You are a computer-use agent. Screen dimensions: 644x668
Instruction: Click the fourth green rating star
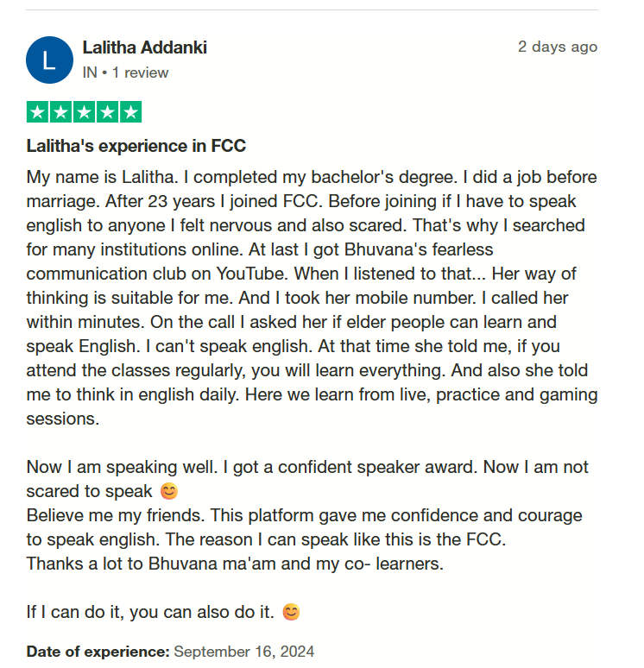108,112
